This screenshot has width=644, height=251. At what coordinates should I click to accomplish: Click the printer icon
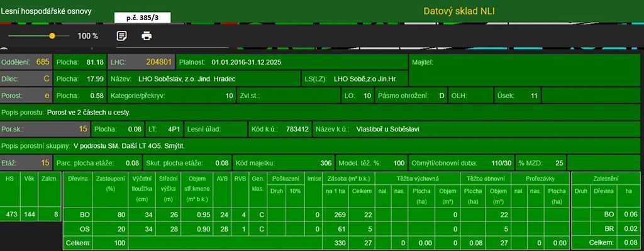[x=147, y=36]
